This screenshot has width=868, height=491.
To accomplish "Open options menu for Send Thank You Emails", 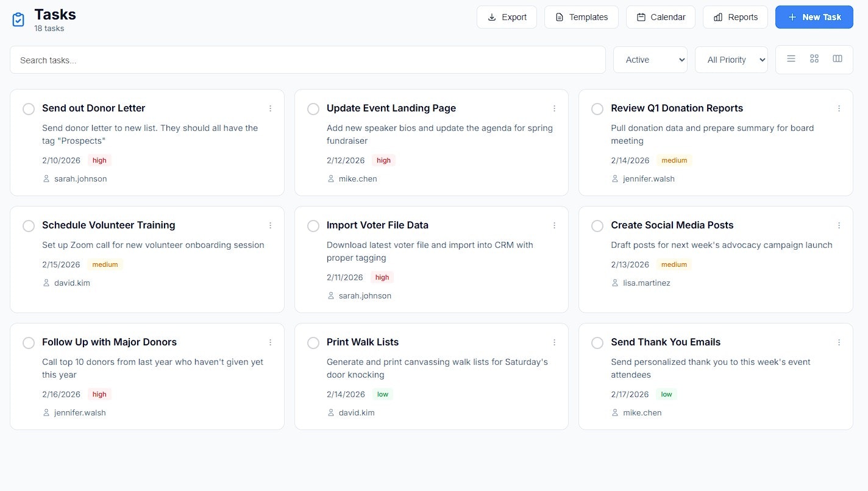I will point(839,342).
